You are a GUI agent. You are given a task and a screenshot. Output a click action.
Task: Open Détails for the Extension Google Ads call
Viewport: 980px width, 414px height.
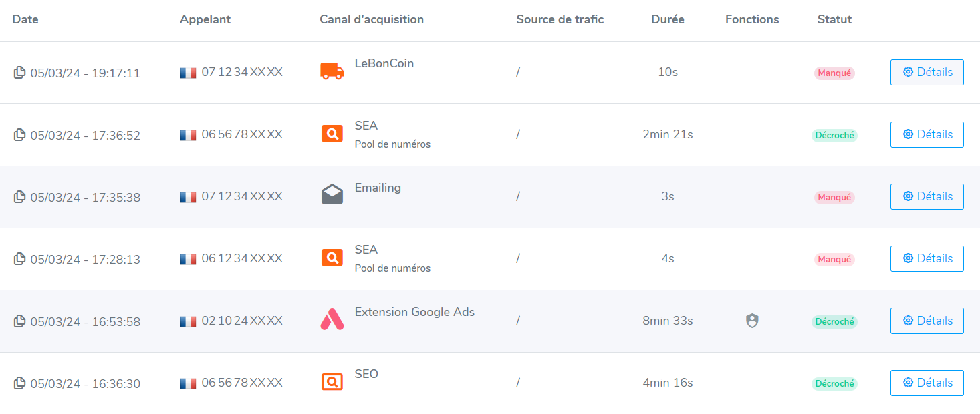coord(927,321)
